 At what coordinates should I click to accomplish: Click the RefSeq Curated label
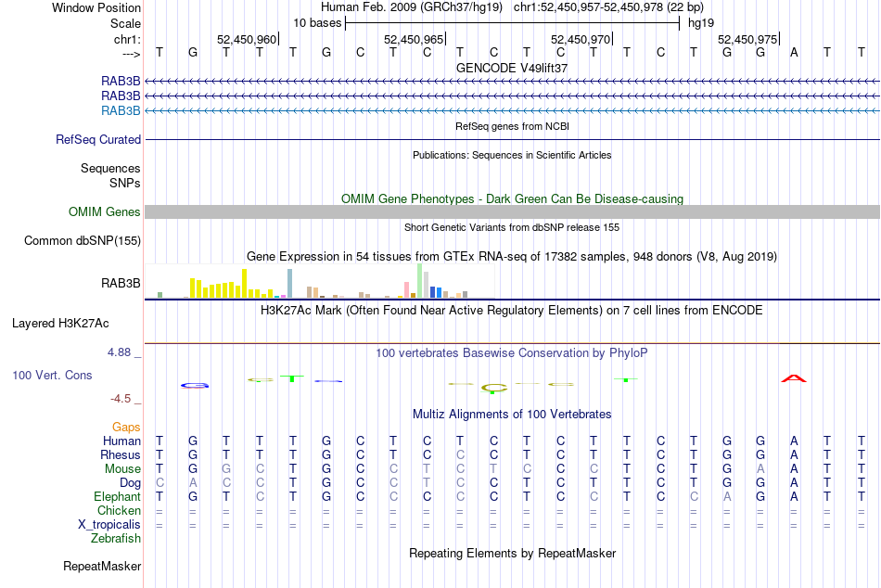click(98, 139)
